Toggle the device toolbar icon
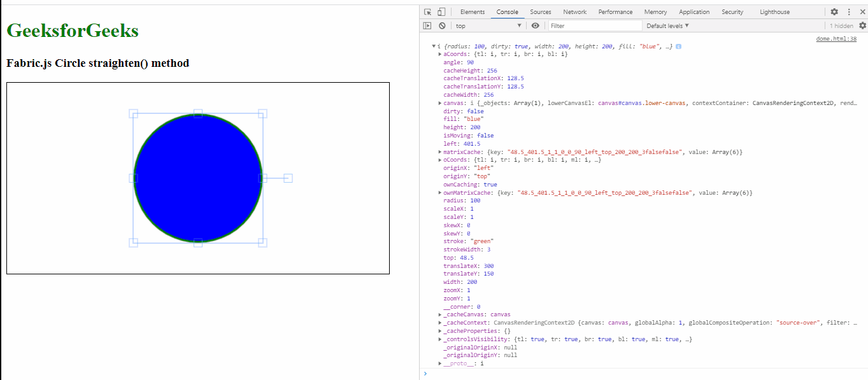The height and width of the screenshot is (380, 868). coord(441,11)
